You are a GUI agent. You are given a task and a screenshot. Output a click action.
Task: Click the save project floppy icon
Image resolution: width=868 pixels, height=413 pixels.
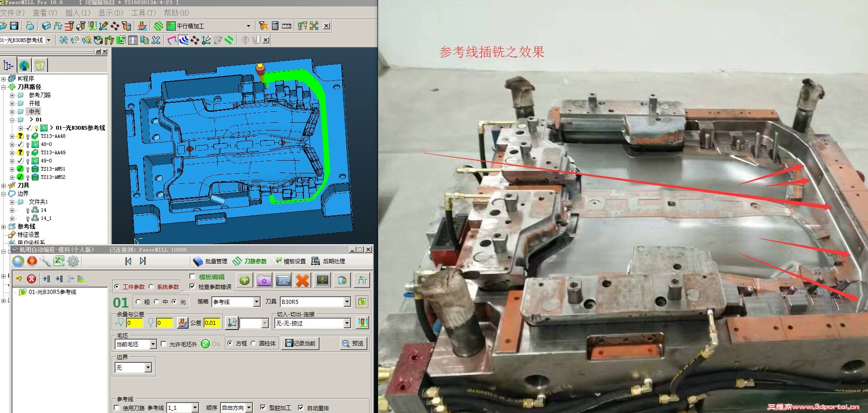click(14, 26)
